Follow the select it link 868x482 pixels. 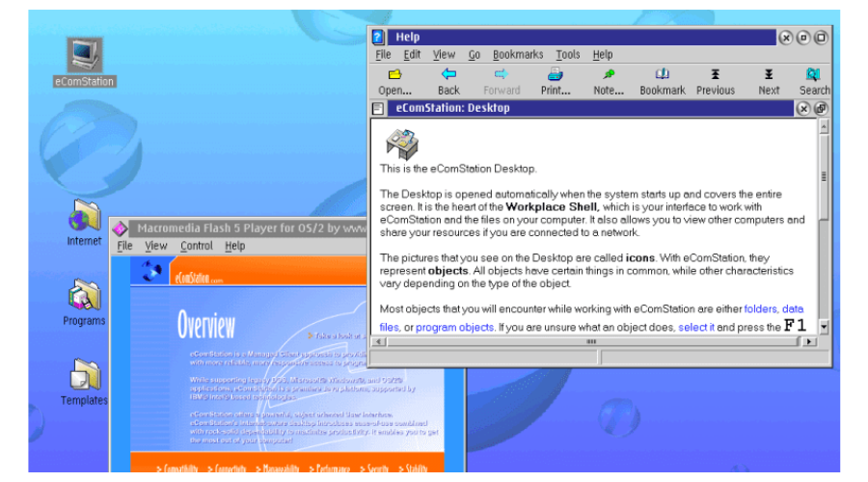click(696, 328)
